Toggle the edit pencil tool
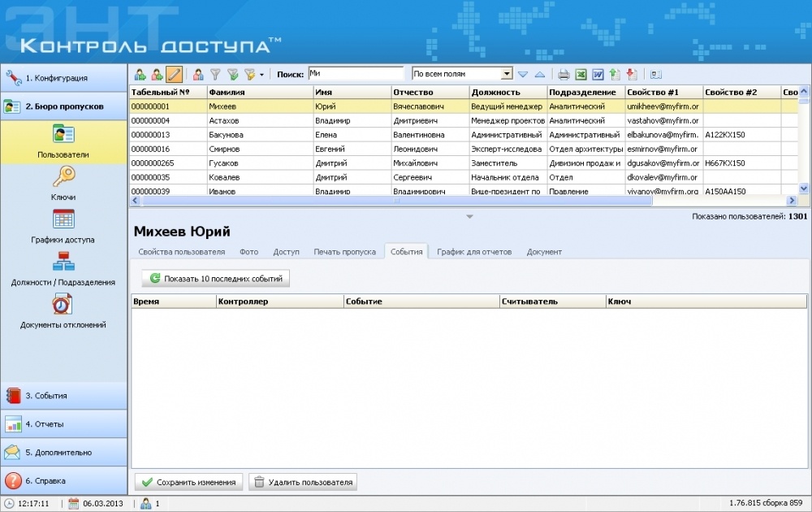 coord(174,74)
